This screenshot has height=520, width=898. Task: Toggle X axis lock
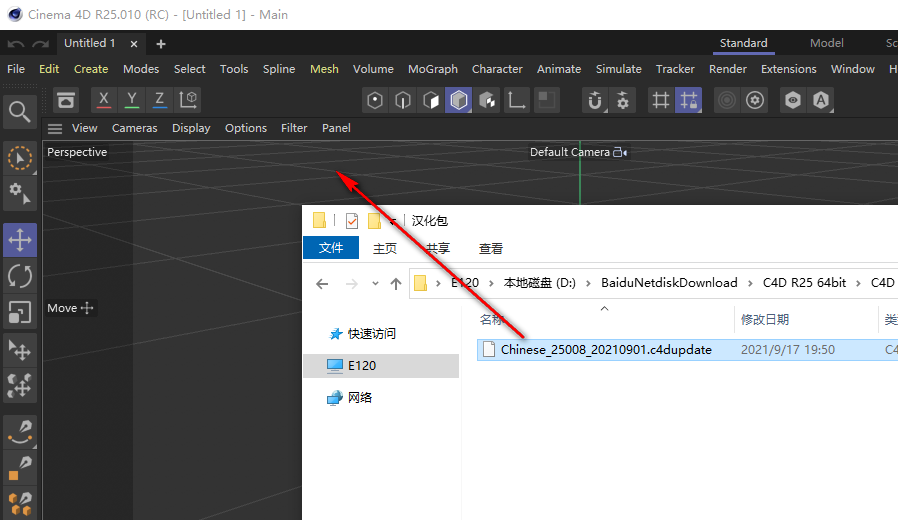click(x=104, y=100)
